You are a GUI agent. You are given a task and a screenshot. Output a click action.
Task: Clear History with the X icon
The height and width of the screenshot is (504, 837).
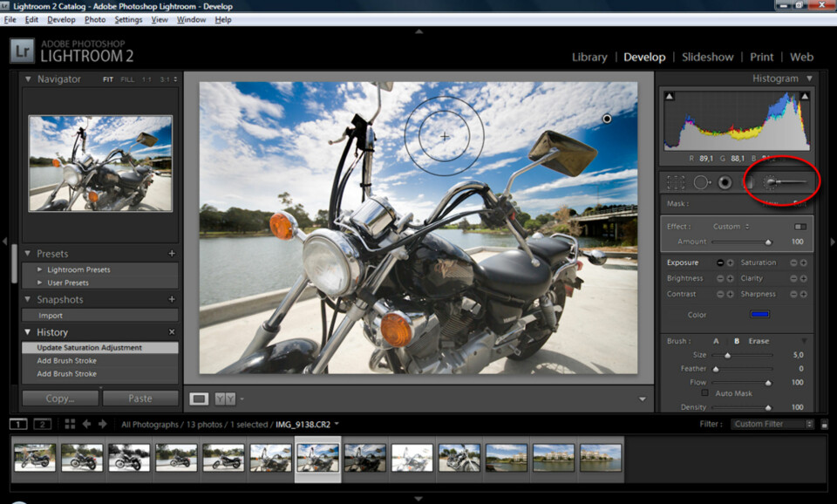click(x=172, y=332)
